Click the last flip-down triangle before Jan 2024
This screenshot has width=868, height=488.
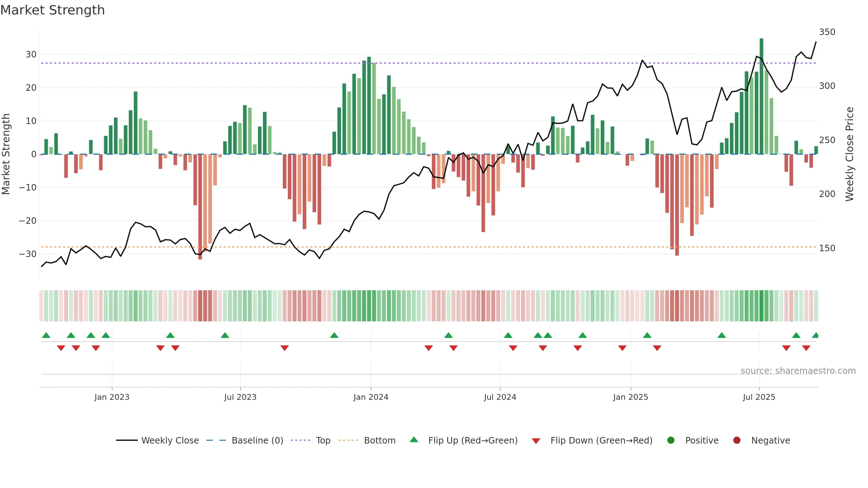pos(285,348)
